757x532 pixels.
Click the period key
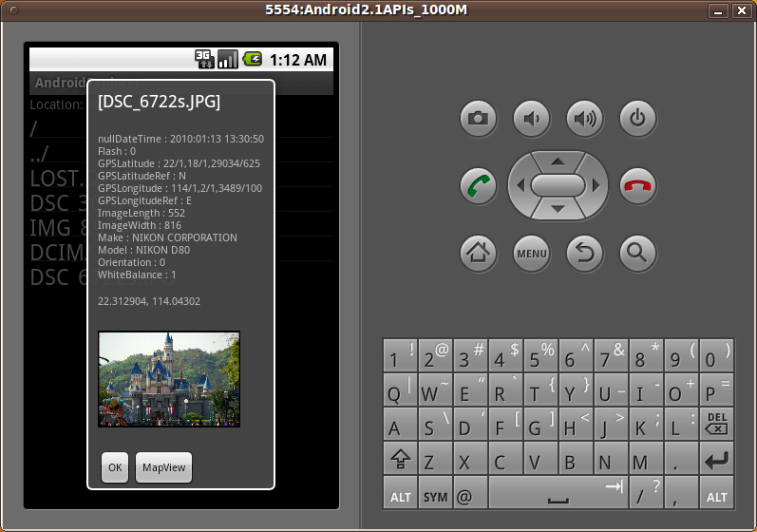681,459
